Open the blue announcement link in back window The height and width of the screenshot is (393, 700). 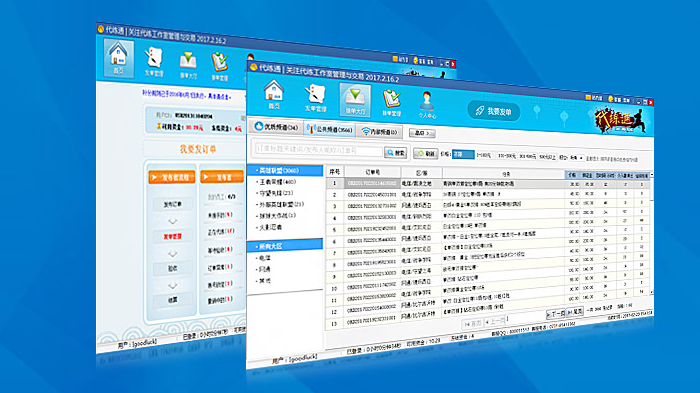[187, 95]
